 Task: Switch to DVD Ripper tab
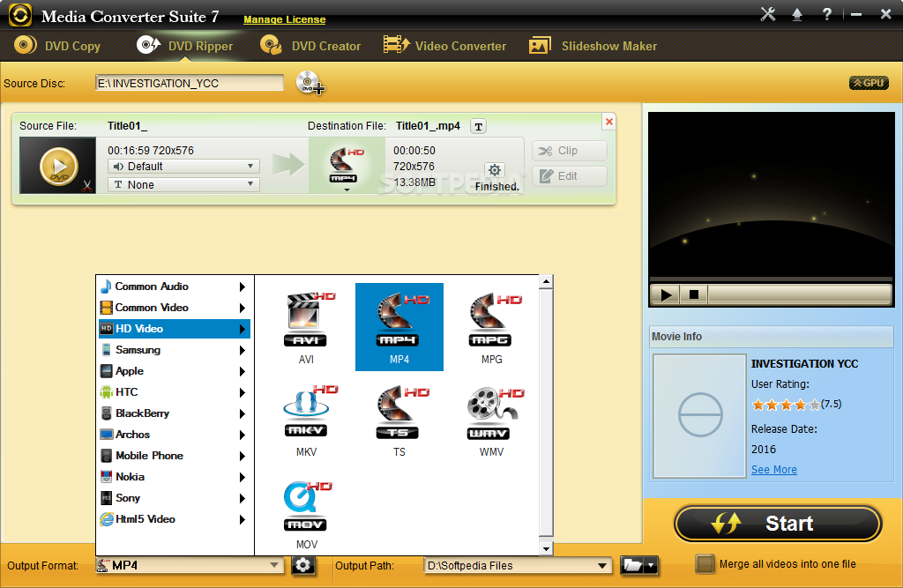185,46
